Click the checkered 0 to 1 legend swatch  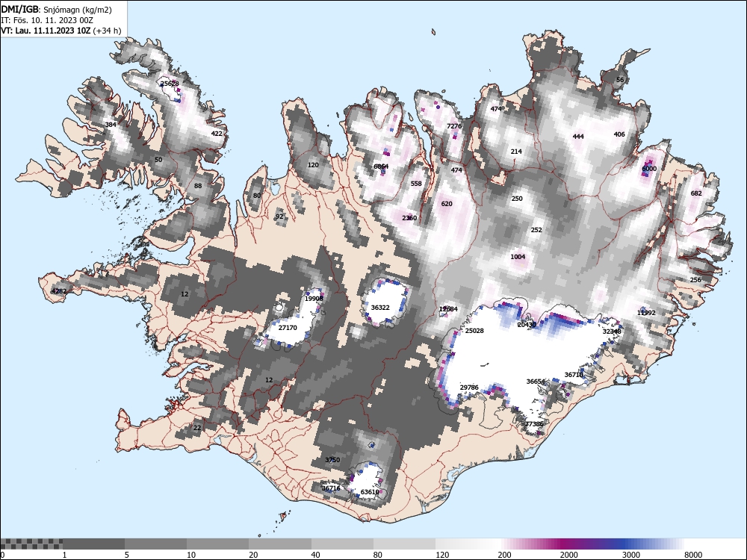pyautogui.click(x=31, y=544)
